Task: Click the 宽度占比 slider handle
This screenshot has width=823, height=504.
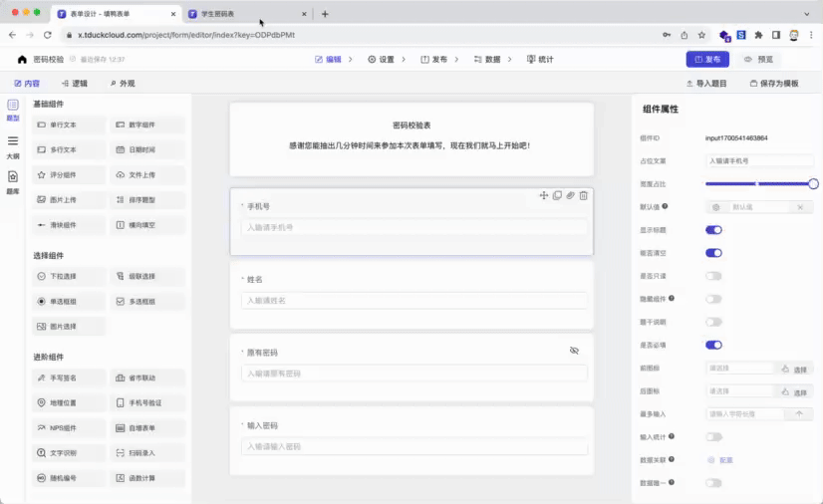Action: tap(813, 183)
